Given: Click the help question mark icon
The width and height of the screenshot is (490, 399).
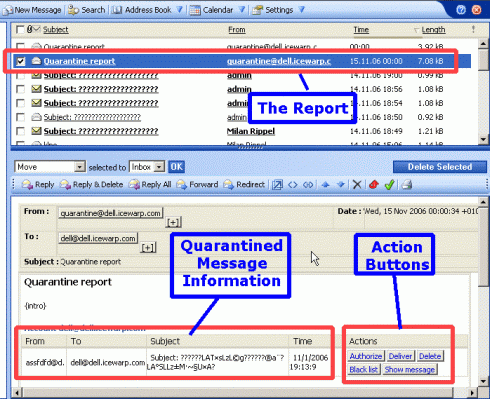Looking at the screenshot, I should point(461,10).
